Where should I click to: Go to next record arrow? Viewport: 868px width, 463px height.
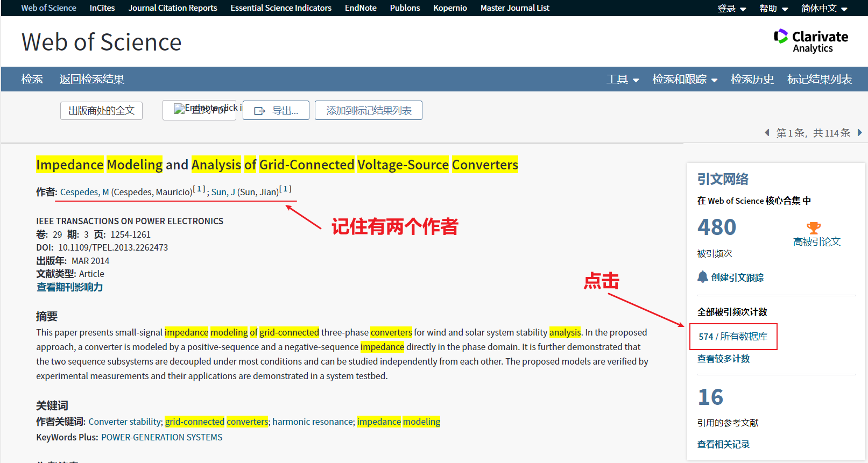coord(859,132)
